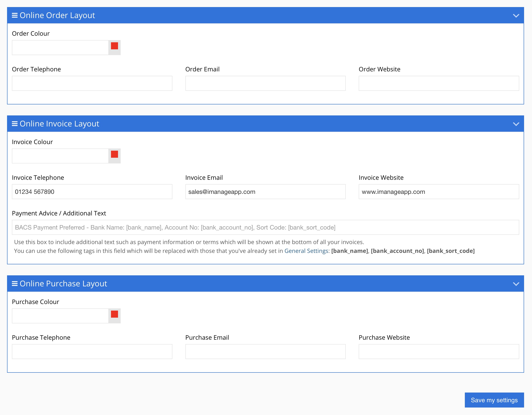The width and height of the screenshot is (532, 415).
Task: Click the Order Colour text input
Action: tap(60, 48)
